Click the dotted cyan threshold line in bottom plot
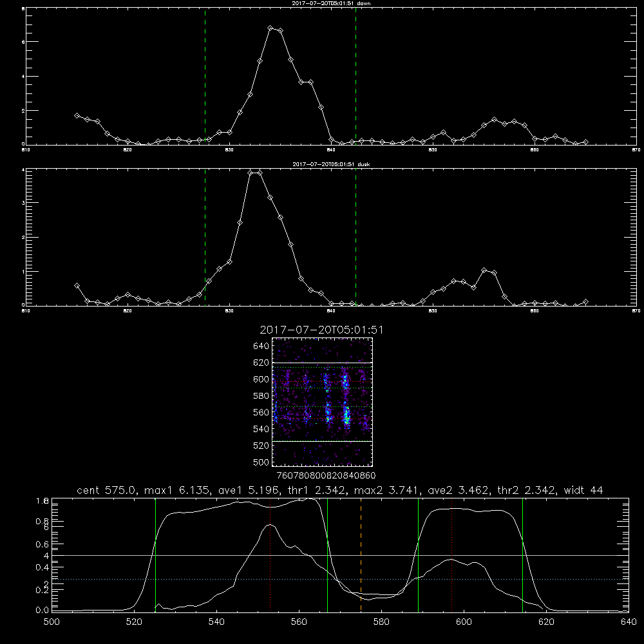The height and width of the screenshot is (644, 644). click(340, 579)
